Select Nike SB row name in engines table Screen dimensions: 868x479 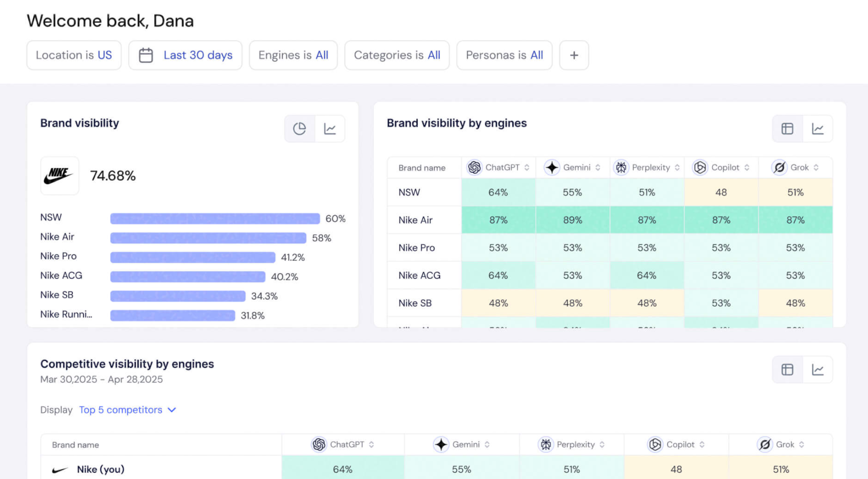point(415,303)
